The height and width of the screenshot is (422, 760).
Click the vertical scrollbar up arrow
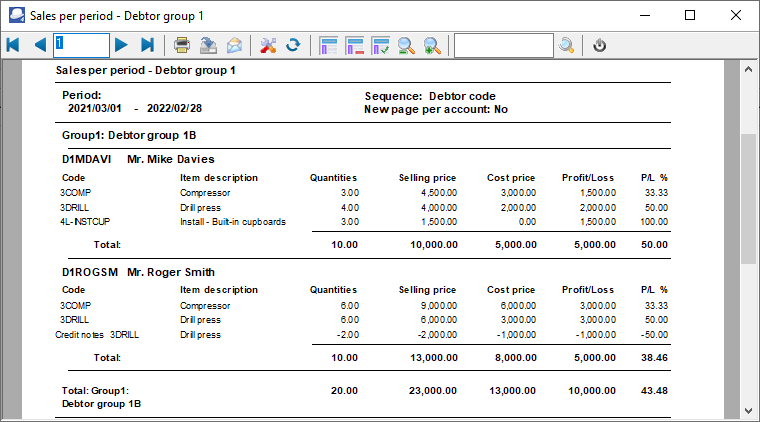click(x=749, y=70)
